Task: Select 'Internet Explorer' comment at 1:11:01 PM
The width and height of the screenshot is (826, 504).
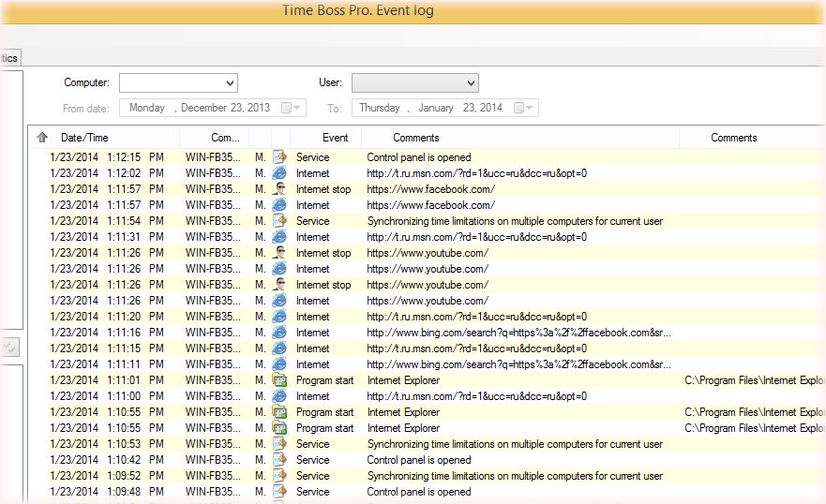Action: (x=403, y=380)
